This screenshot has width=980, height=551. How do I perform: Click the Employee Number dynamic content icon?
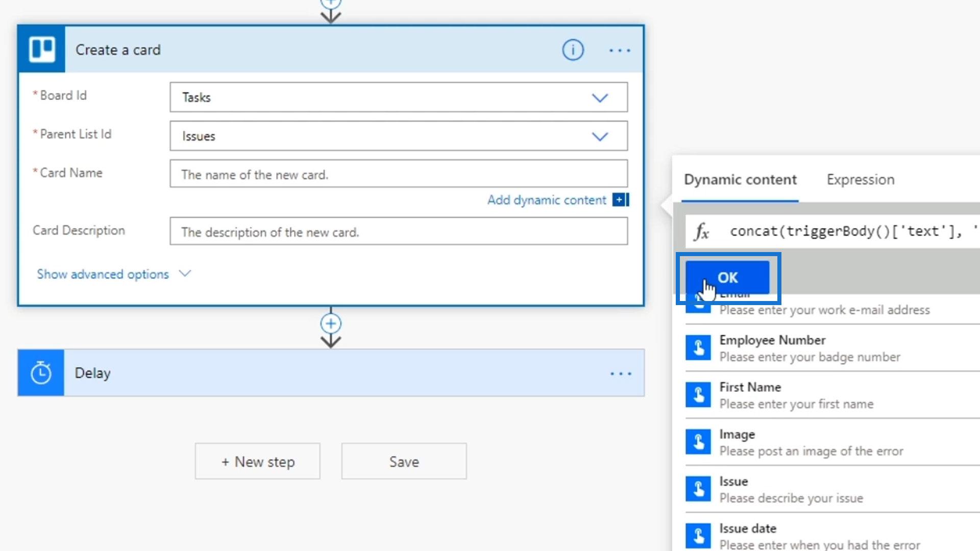point(698,348)
